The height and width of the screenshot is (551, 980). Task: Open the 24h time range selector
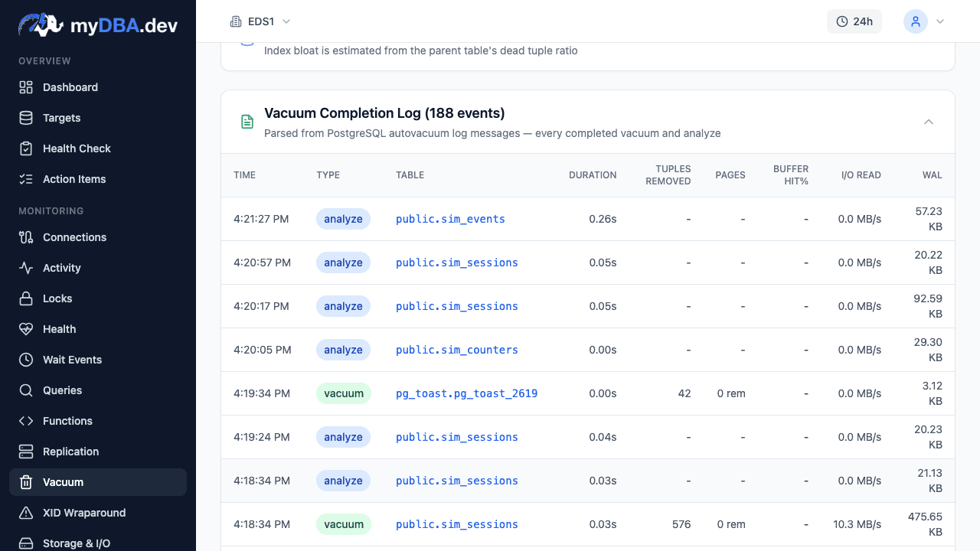pos(854,21)
